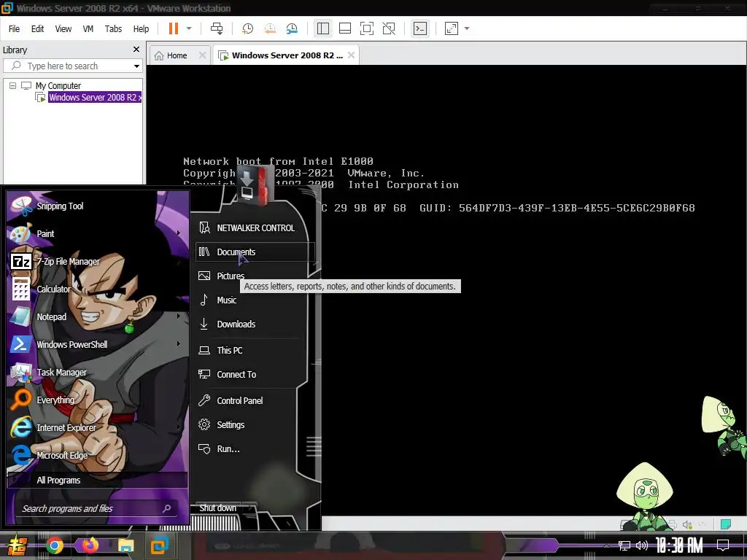Enter full screen mode icon
Screen dimensions: 747x560
pyautogui.click(x=367, y=28)
